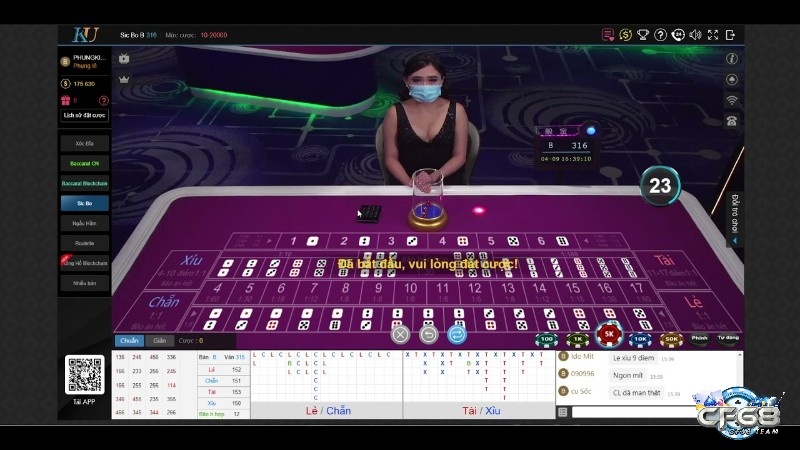Switch to Giản betting layout

[160, 340]
